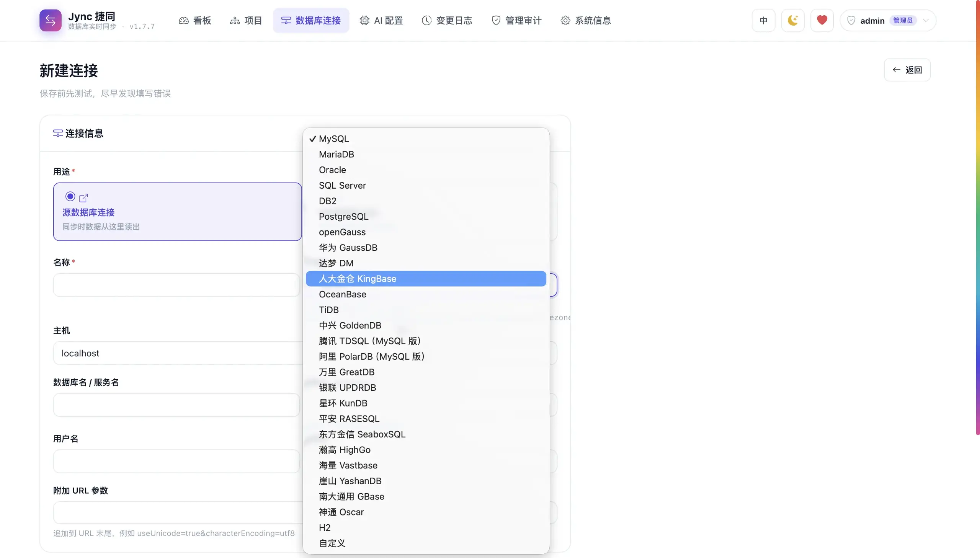Choose 腾讯 TDSQL (MySQL 版) option
Viewport: 980px width, 558px height.
(x=426, y=341)
